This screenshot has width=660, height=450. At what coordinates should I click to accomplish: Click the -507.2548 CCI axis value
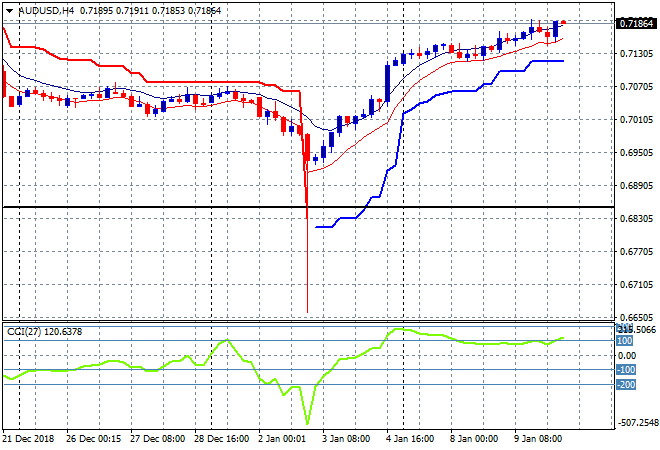point(637,423)
